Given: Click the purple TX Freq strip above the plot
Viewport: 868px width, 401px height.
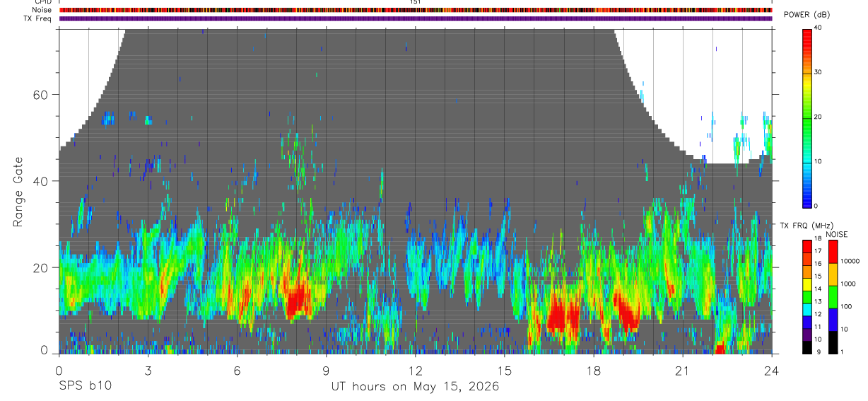Looking at the screenshot, I should pos(415,18).
